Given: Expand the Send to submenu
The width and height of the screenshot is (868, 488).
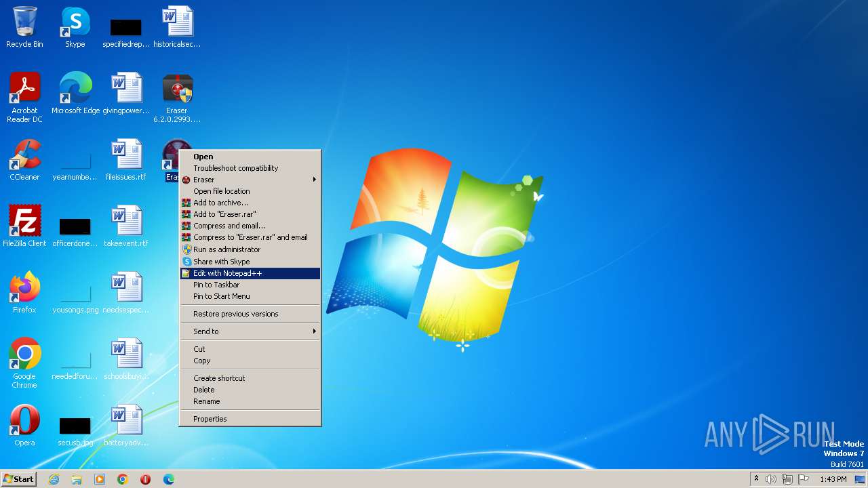Looking at the screenshot, I should click(x=250, y=331).
